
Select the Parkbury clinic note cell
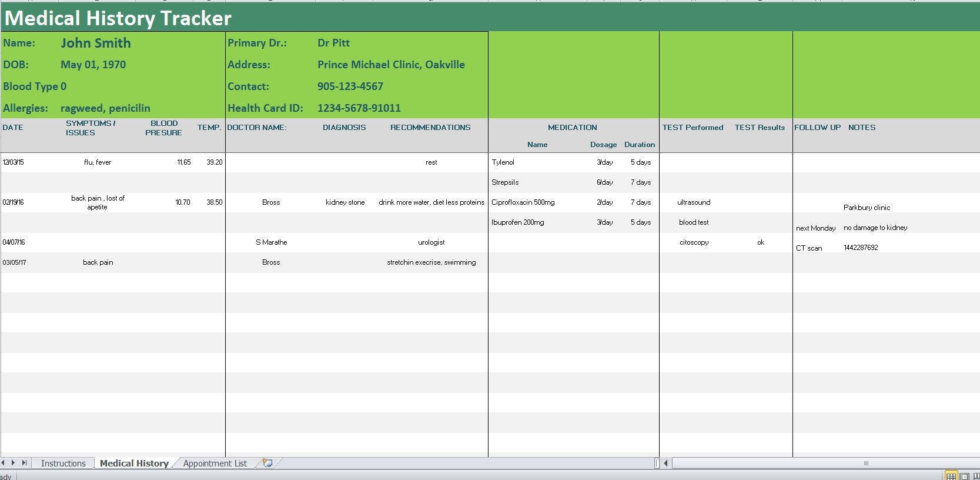[x=867, y=208]
